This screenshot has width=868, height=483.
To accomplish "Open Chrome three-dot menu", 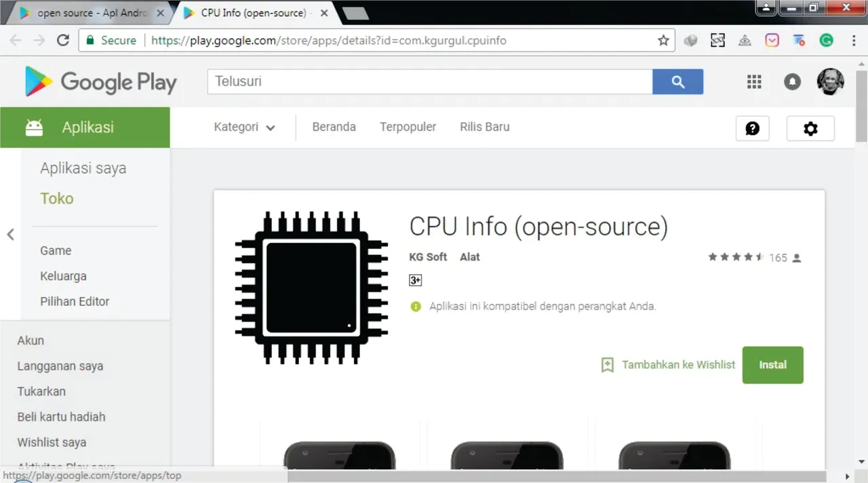I will coord(853,41).
